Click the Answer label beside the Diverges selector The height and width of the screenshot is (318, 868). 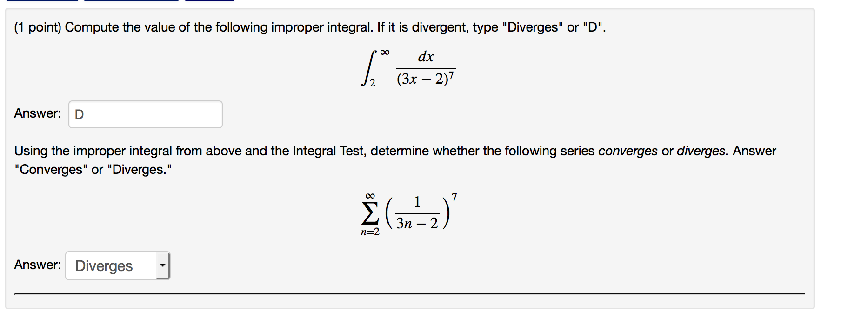pyautogui.click(x=37, y=265)
